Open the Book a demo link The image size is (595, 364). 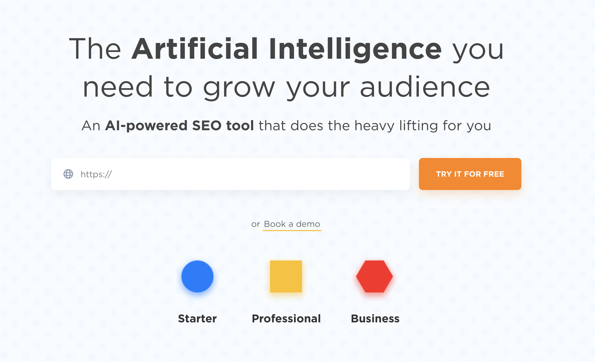292,224
